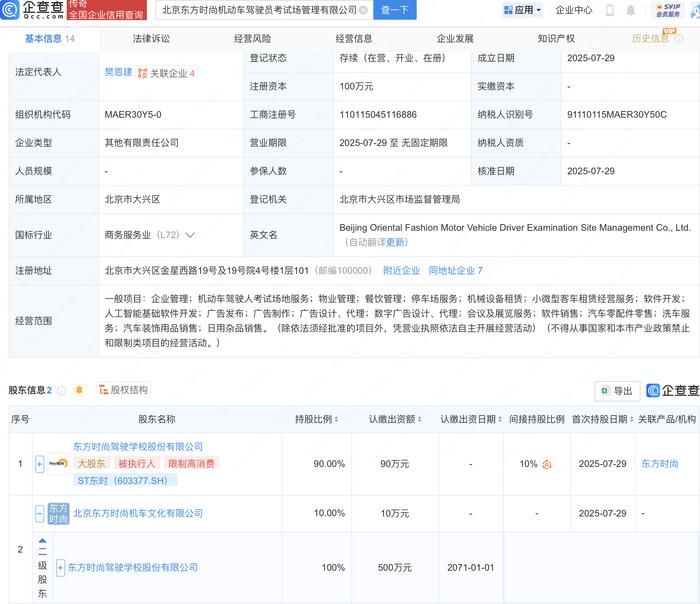This screenshot has height=604, width=700.
Task: Sort by 认缴出资额 column arrows
Action: 420,419
